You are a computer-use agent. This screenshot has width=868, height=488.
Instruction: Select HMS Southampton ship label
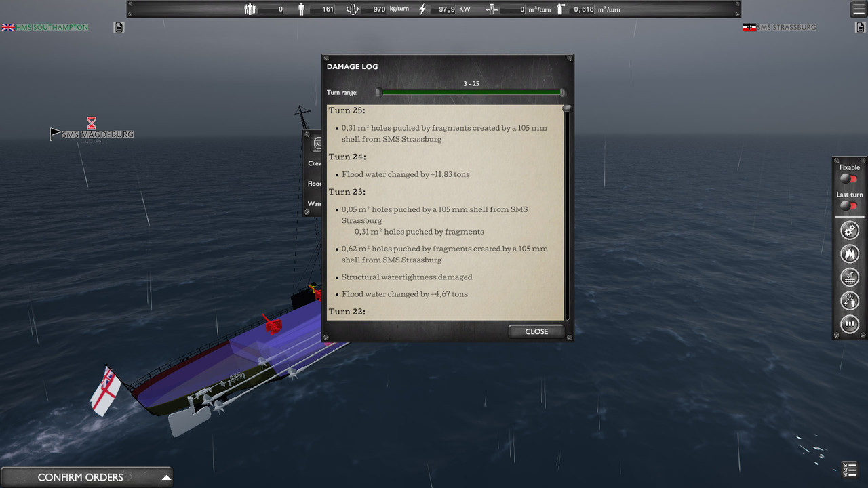(x=52, y=27)
